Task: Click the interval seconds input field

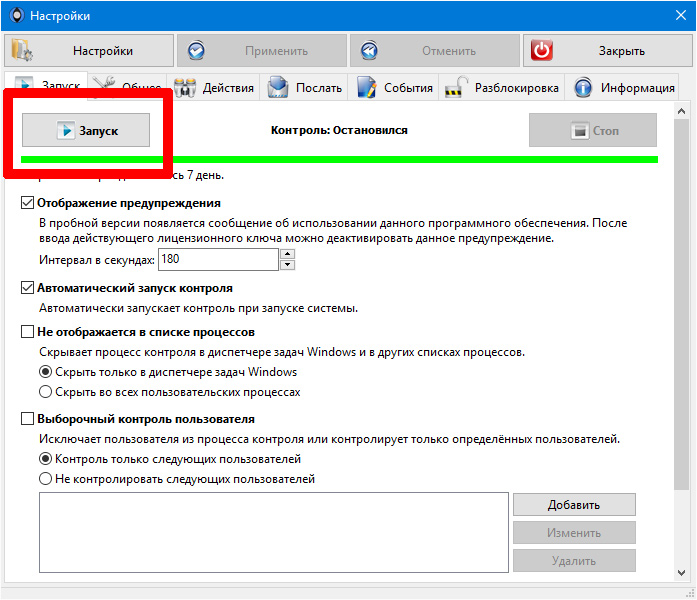Action: (218, 259)
